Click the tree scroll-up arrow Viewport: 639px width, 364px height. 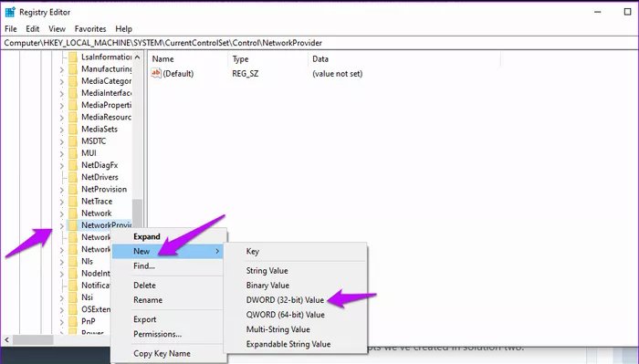(137, 57)
